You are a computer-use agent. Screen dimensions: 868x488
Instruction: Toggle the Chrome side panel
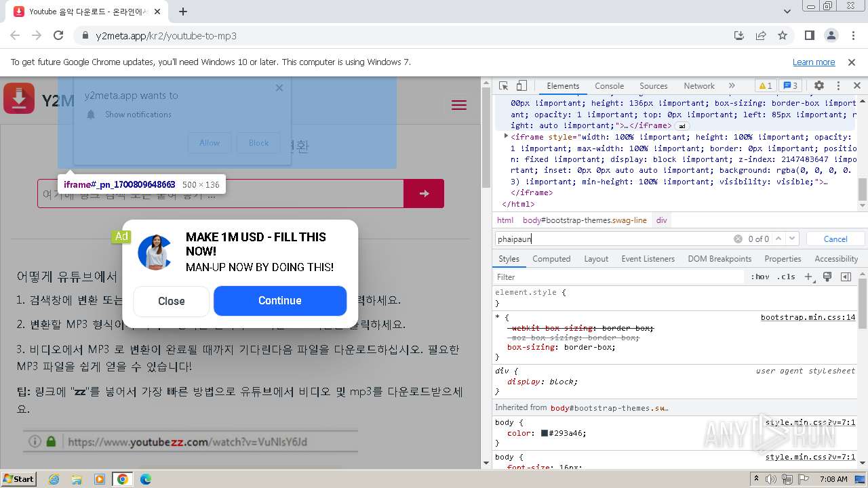pos(810,35)
